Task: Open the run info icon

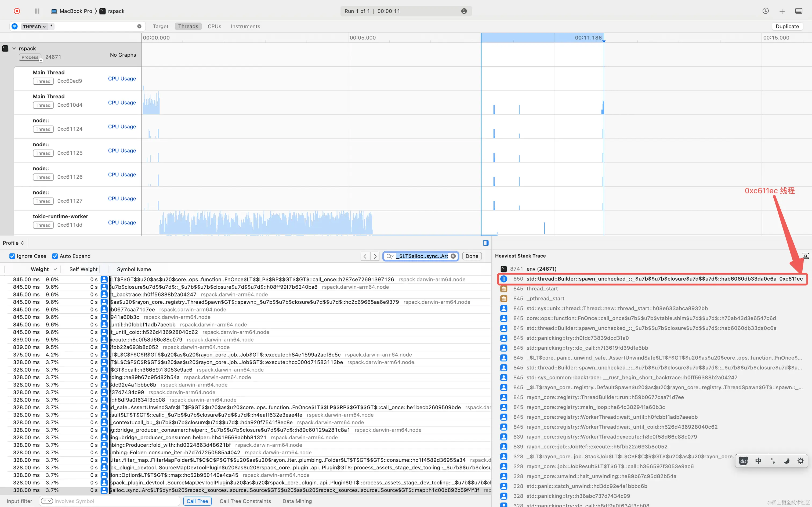Action: [464, 11]
